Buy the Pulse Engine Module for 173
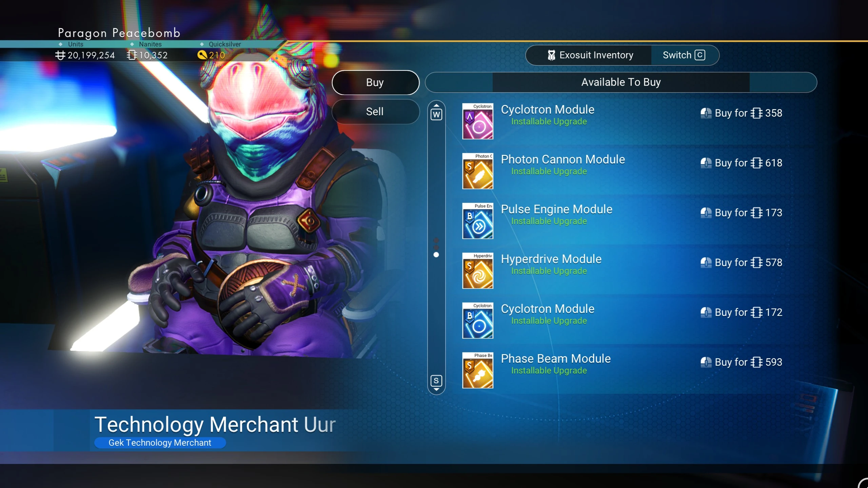The width and height of the screenshot is (868, 488). (x=742, y=213)
